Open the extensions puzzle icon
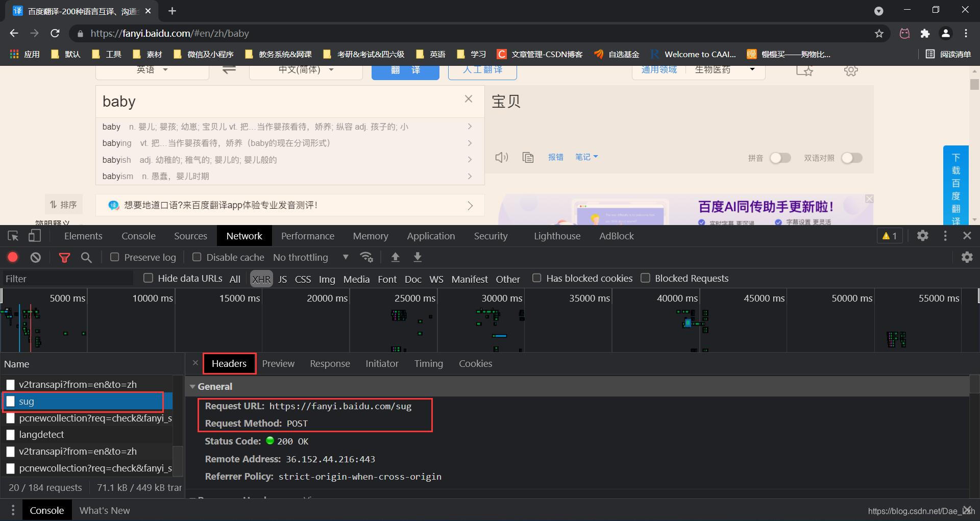980x521 pixels. [x=925, y=33]
